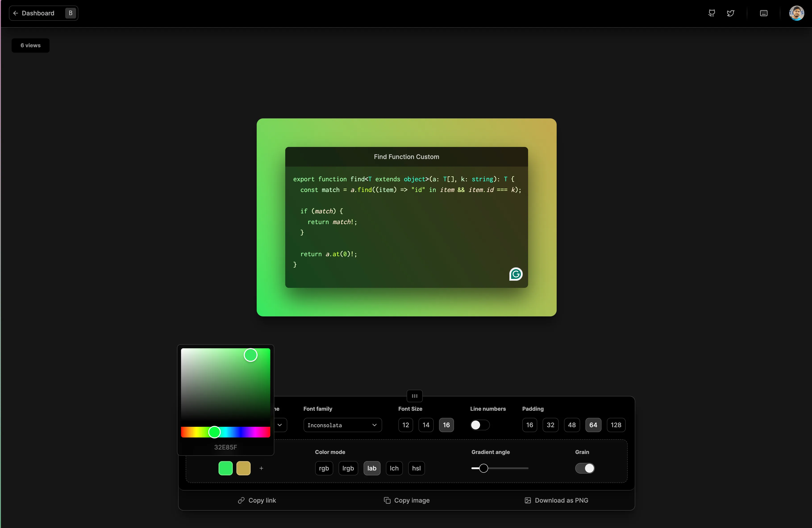Disable the Grain effect
This screenshot has height=528, width=812.
585,468
